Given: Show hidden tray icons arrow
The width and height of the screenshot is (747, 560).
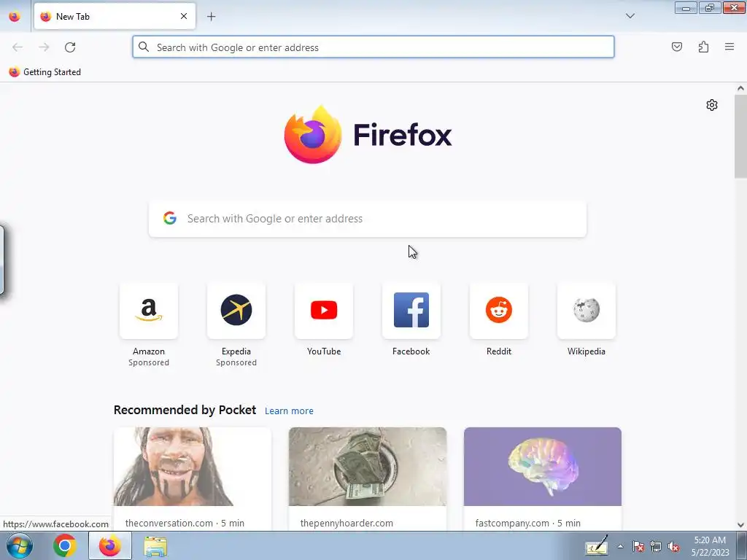Looking at the screenshot, I should [620, 547].
